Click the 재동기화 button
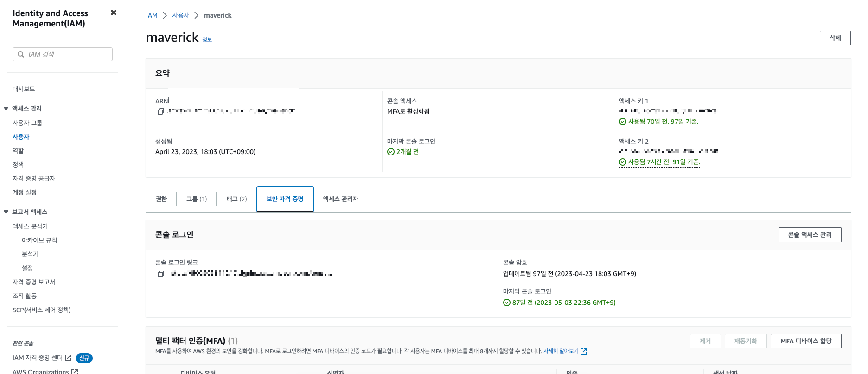This screenshot has width=868, height=374. point(746,341)
